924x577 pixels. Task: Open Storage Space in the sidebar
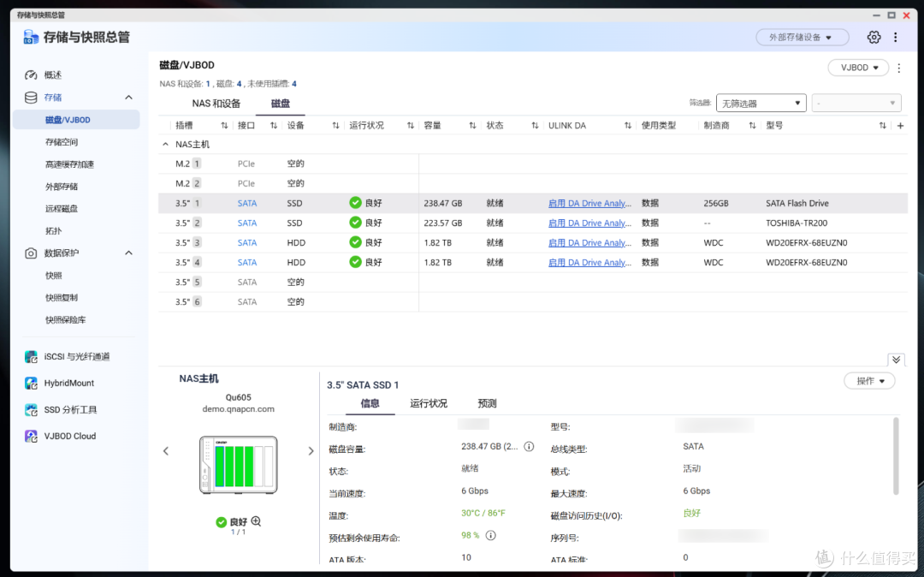point(62,142)
